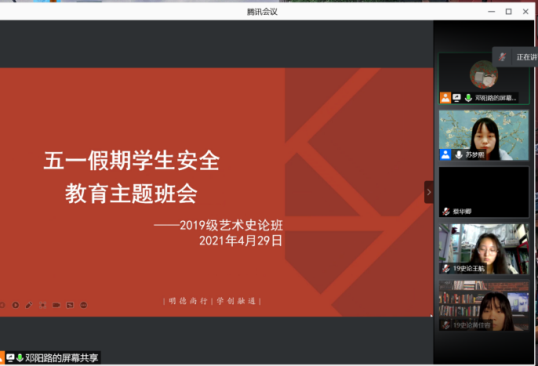
Task: Click the slideshow play icon on the slide toolbar
Action: click(15, 305)
